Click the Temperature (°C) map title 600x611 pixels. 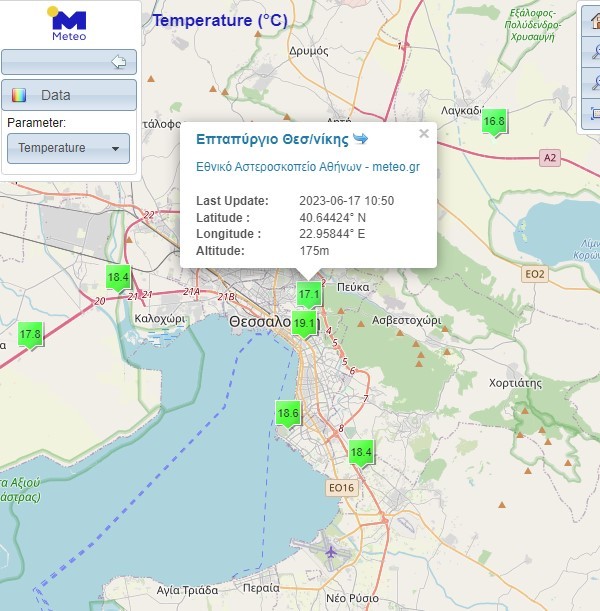(220, 21)
